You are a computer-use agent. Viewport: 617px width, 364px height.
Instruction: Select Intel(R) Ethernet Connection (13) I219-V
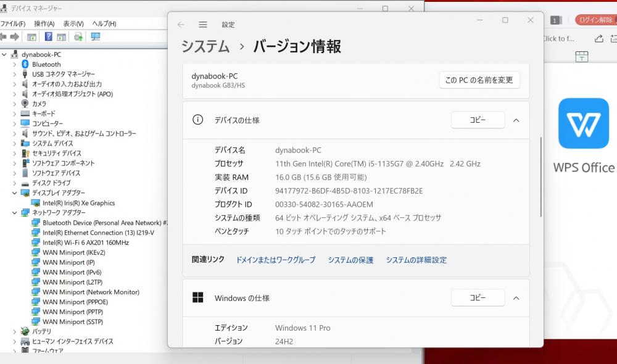click(x=98, y=233)
